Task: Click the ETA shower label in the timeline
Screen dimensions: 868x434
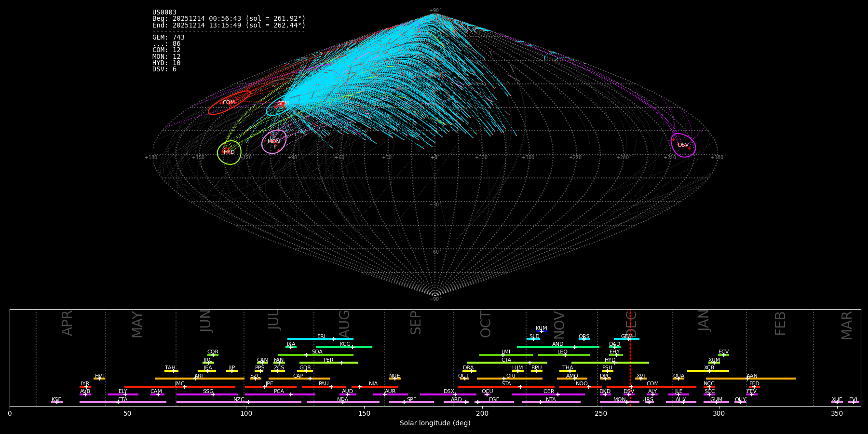Action: (x=123, y=400)
